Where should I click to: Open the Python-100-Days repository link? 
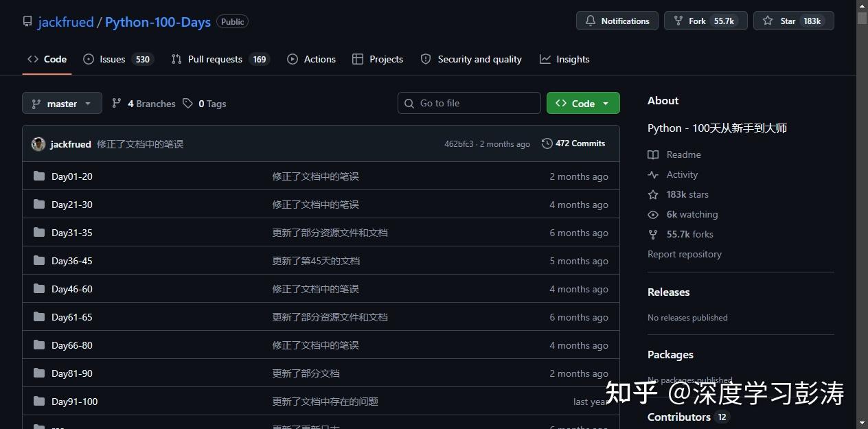158,22
